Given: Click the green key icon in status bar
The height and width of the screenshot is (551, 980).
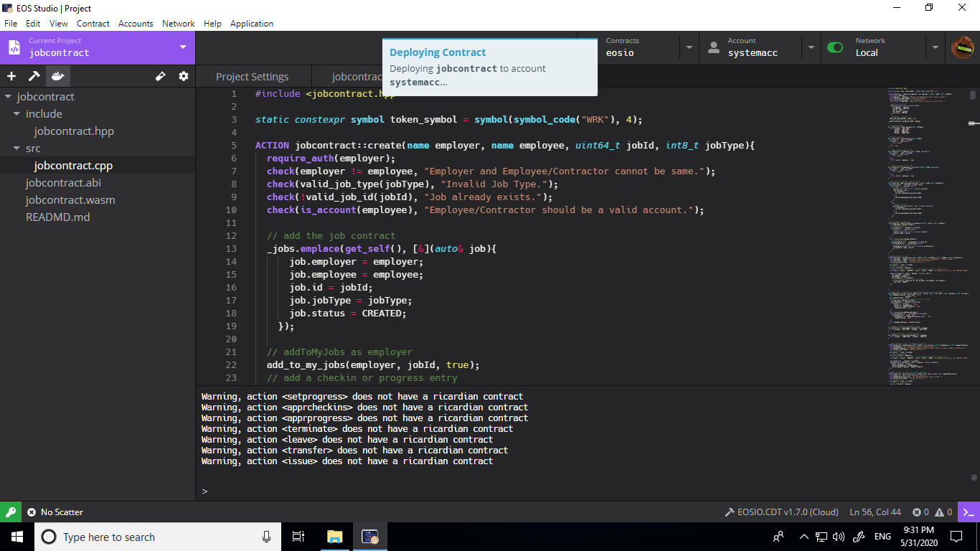Looking at the screenshot, I should 11,512.
